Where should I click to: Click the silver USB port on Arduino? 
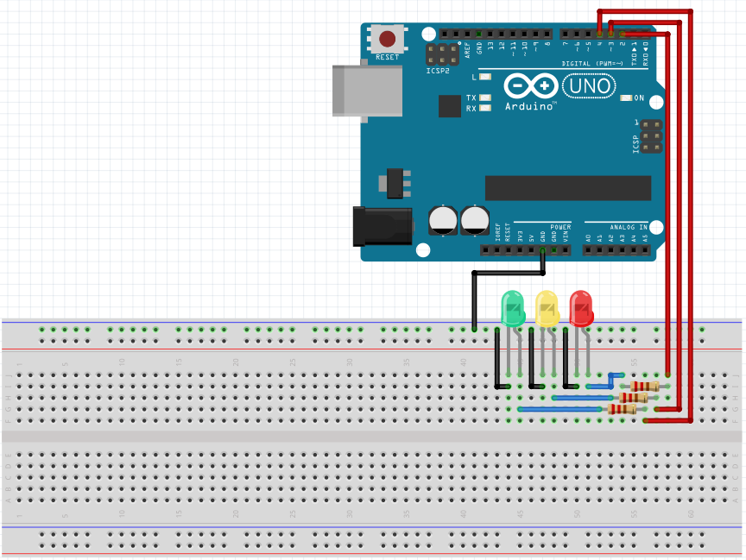tap(367, 90)
